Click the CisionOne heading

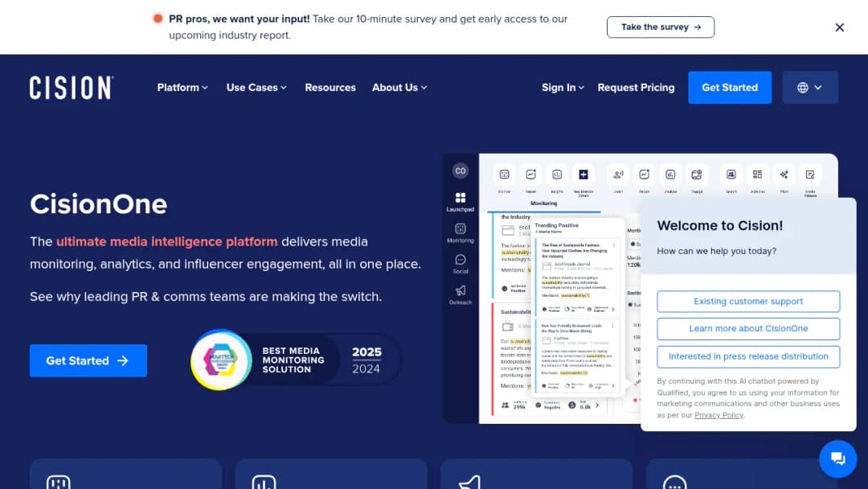[x=99, y=203]
